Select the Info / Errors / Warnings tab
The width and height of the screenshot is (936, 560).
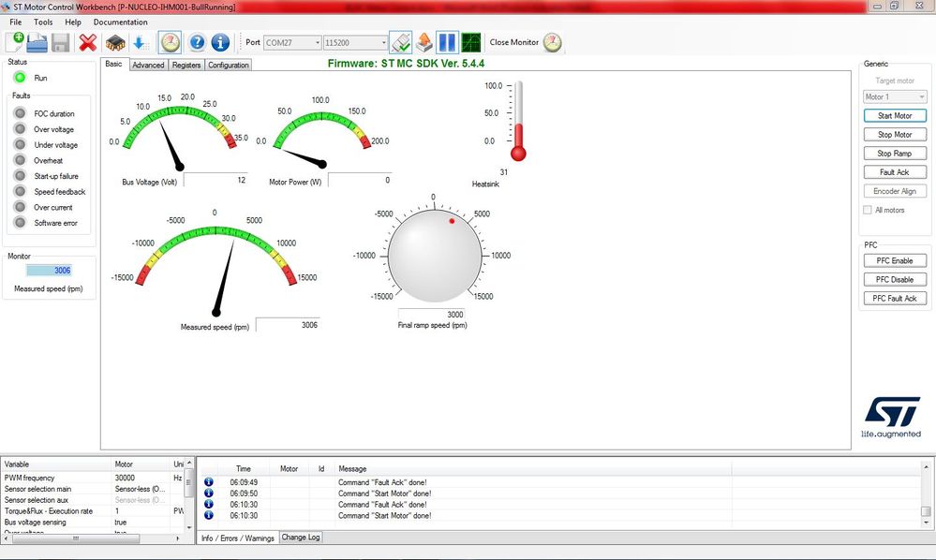click(238, 538)
